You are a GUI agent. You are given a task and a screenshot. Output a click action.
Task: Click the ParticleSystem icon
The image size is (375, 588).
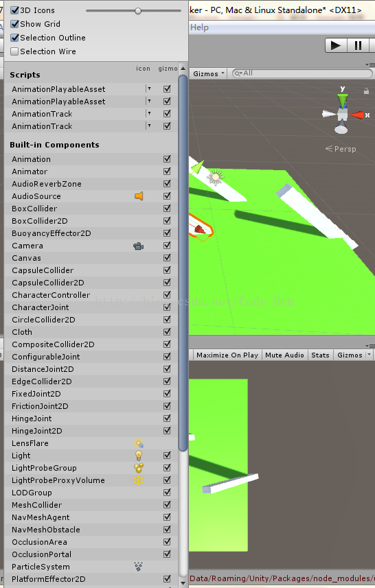(139, 567)
